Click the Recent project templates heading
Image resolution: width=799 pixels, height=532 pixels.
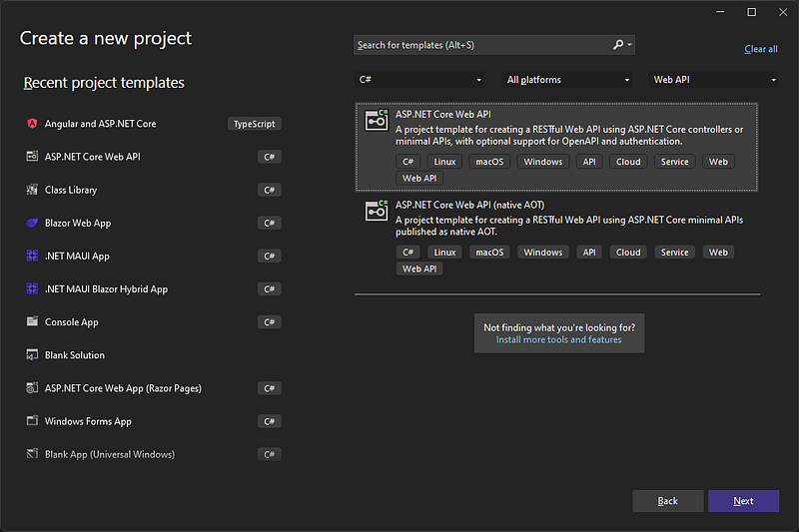[x=104, y=83]
